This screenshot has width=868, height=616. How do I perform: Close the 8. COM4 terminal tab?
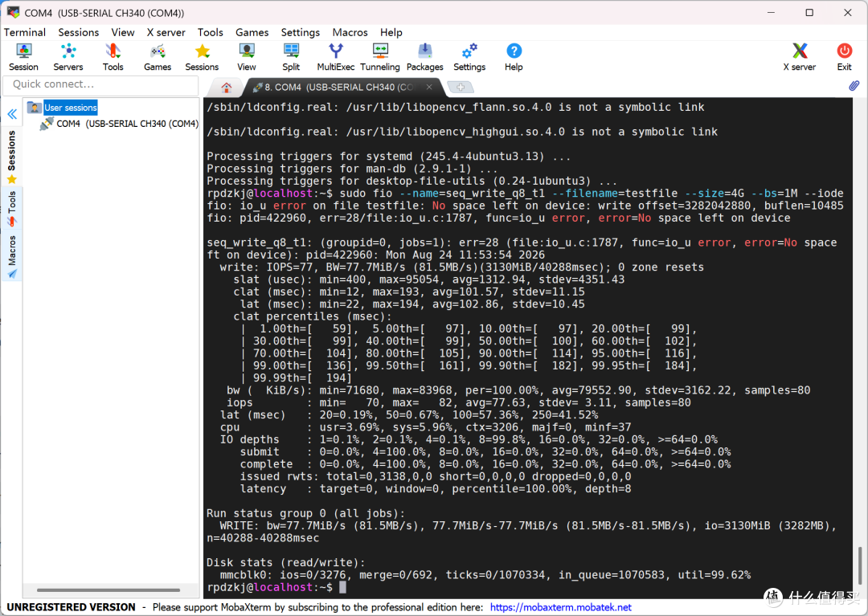pyautogui.click(x=429, y=87)
